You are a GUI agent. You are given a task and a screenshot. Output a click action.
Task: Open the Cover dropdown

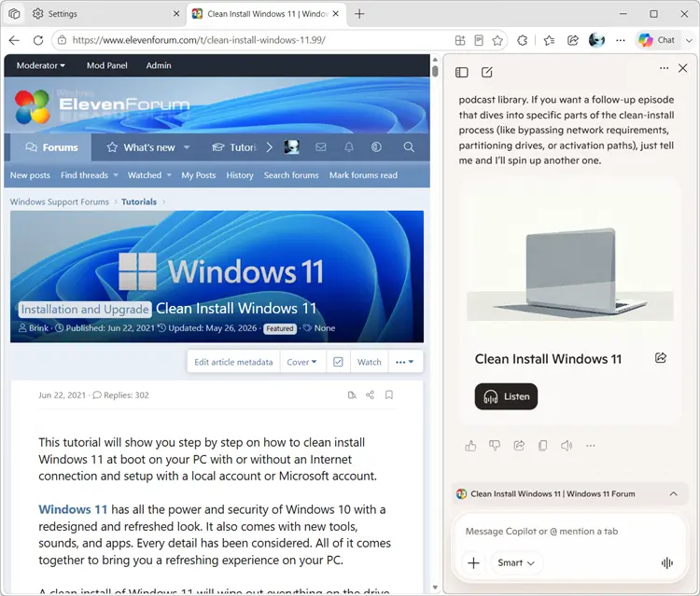point(302,362)
